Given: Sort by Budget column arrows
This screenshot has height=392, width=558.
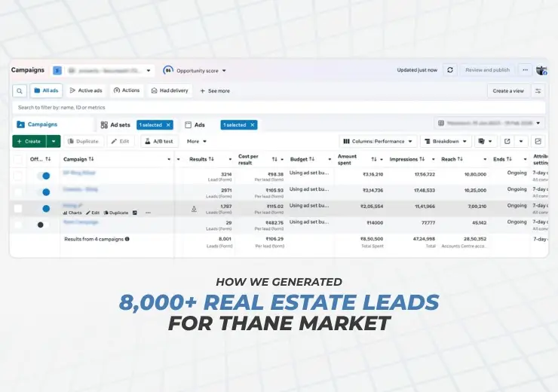Looking at the screenshot, I should 311,159.
